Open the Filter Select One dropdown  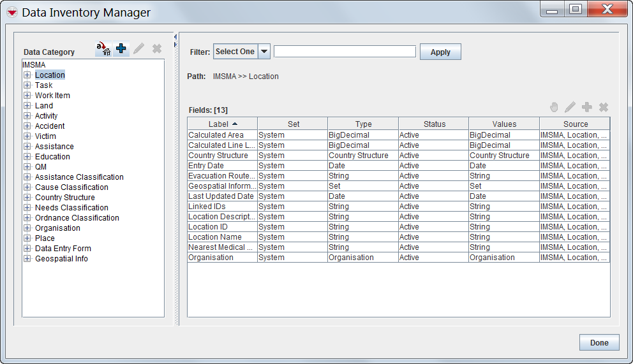pos(264,52)
